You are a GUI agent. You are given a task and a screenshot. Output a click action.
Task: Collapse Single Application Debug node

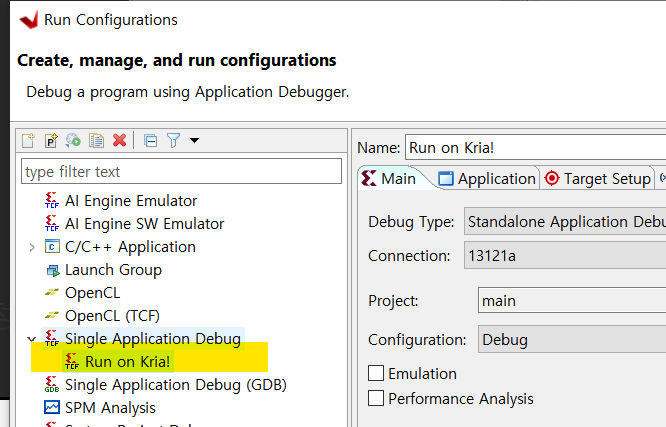tap(32, 339)
